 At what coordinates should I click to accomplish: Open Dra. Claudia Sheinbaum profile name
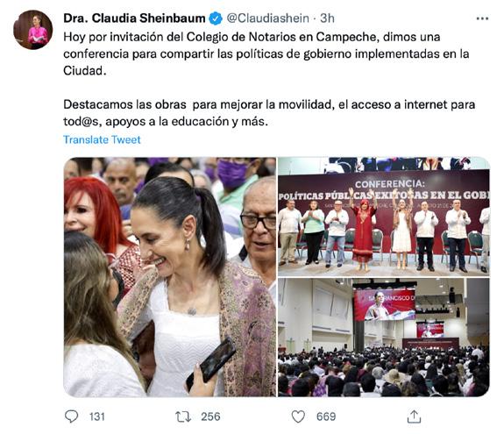pyautogui.click(x=134, y=18)
